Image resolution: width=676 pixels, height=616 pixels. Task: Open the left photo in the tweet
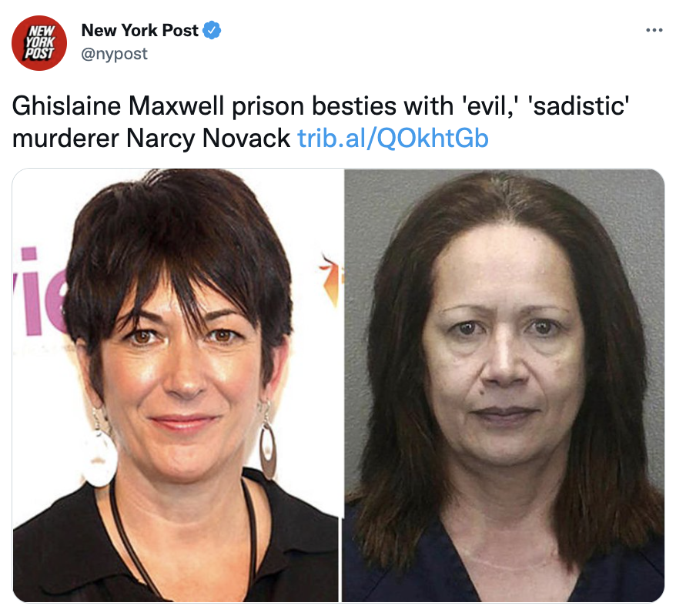(176, 385)
